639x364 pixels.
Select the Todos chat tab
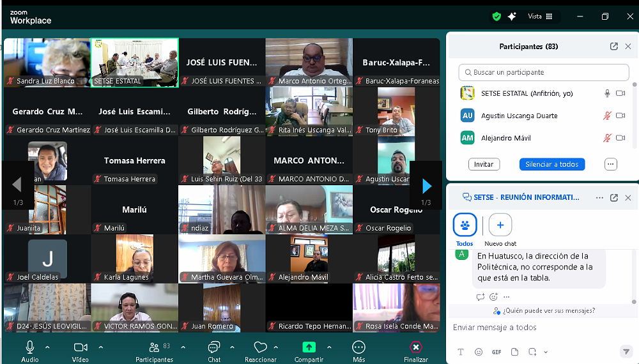coord(465,225)
